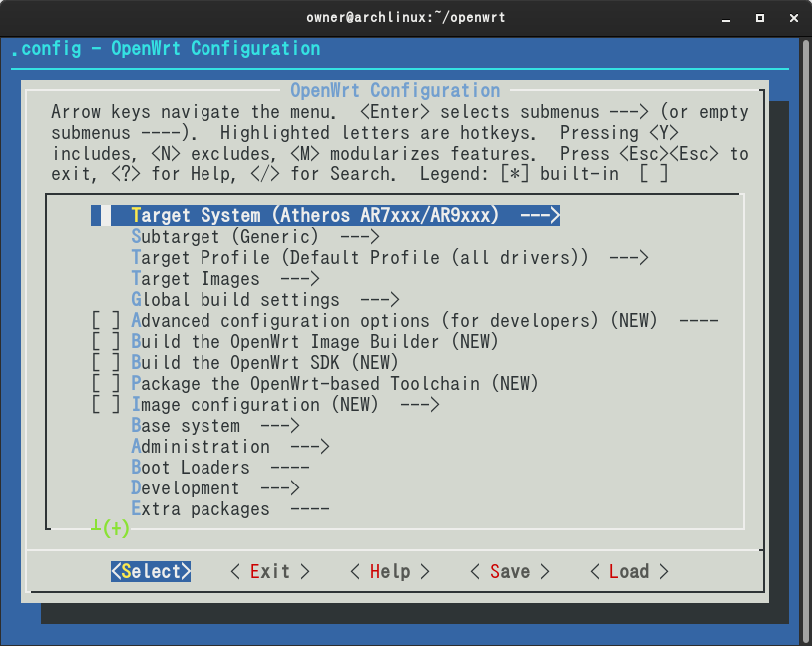
Task: Open the Target Profile submenu
Action: click(389, 258)
